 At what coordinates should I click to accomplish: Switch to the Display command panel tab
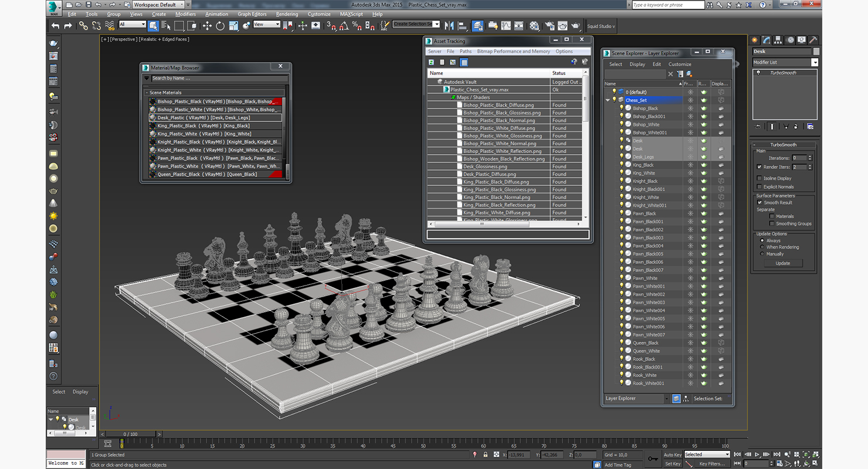click(x=802, y=40)
